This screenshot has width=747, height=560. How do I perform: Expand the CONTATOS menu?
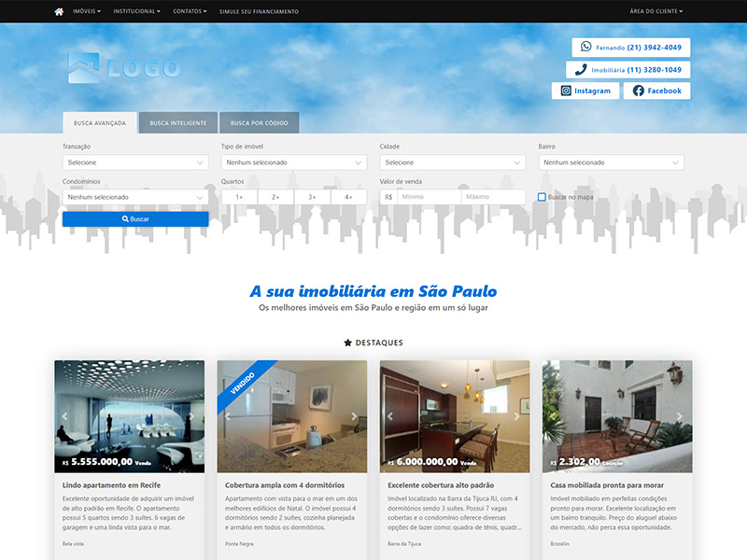pos(190,11)
